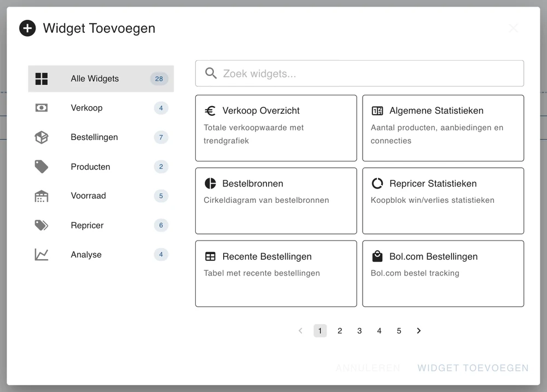
Task: Advance to the next page of widgets
Action: coord(418,331)
